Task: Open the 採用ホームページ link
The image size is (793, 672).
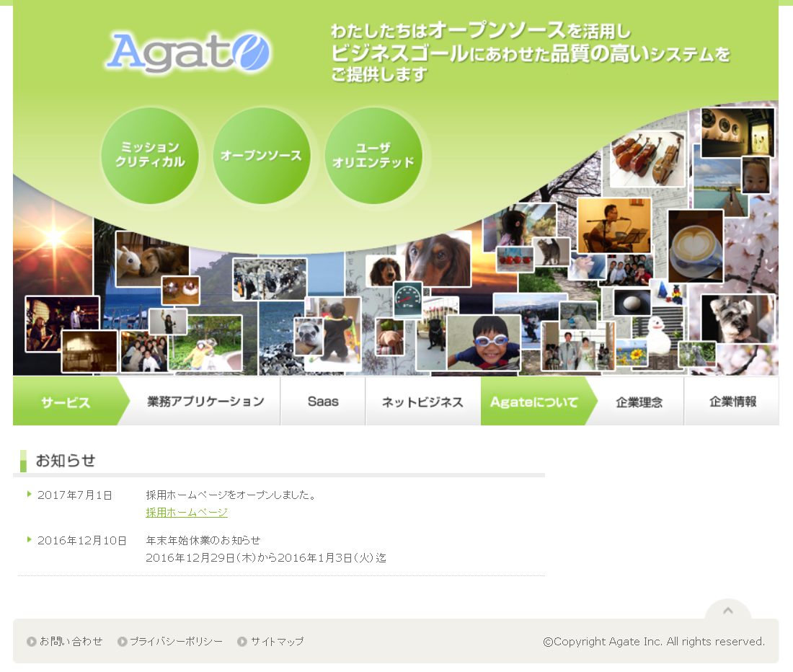Action: coord(186,511)
